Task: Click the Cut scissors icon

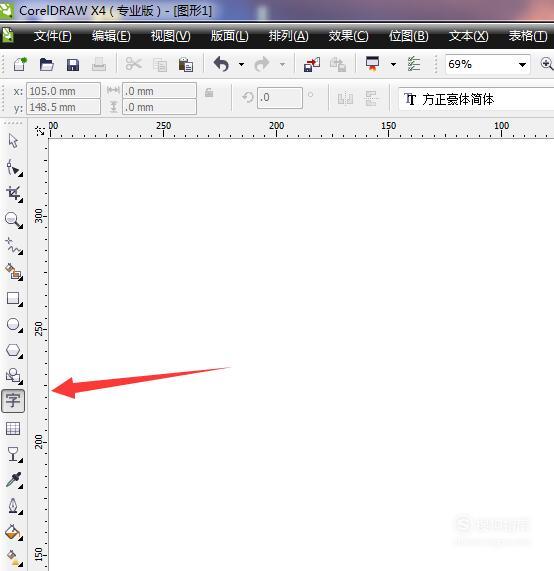Action: pos(133,64)
